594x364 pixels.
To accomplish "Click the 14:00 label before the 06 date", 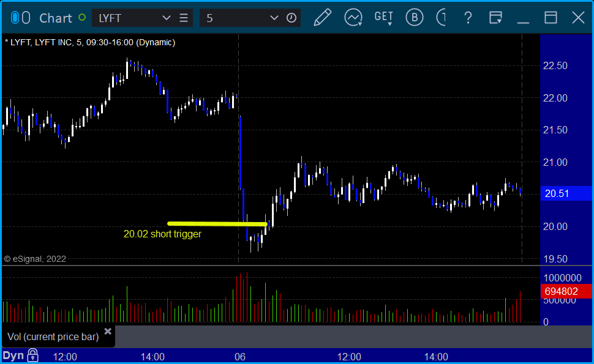I will pos(152,357).
